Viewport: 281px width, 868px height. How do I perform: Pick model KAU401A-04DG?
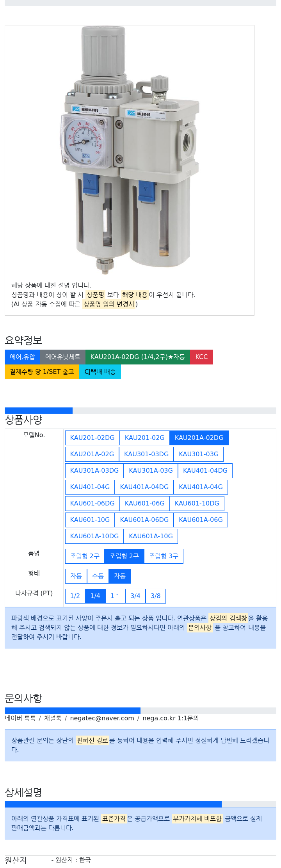point(144,487)
